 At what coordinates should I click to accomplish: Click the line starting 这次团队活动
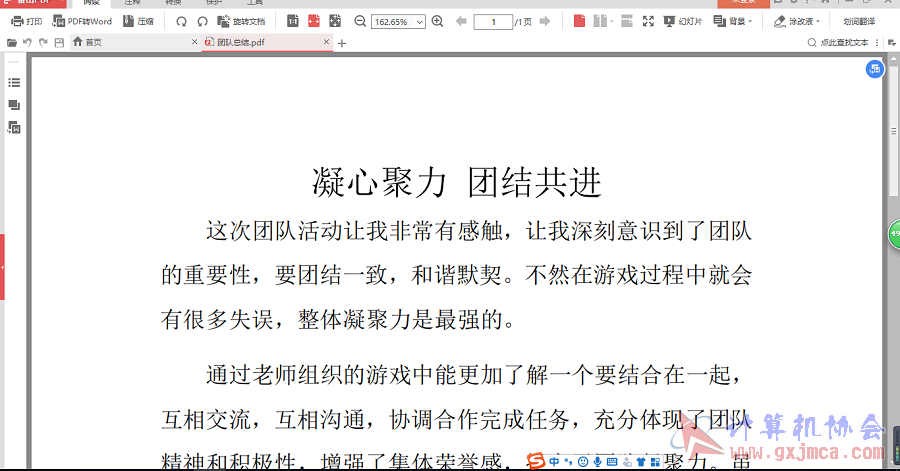point(479,231)
